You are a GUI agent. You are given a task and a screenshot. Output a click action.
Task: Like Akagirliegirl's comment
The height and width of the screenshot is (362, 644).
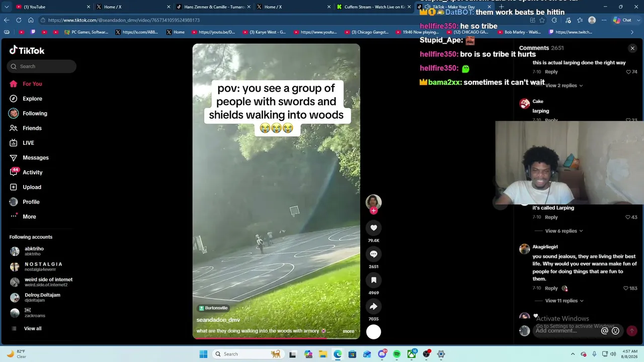(626, 289)
